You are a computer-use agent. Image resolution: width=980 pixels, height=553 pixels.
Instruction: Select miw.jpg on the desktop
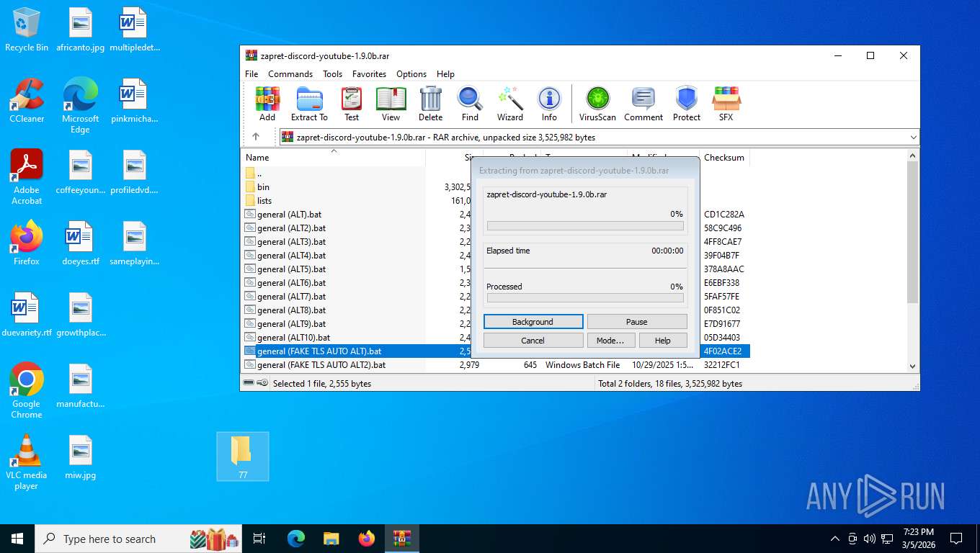tap(81, 457)
